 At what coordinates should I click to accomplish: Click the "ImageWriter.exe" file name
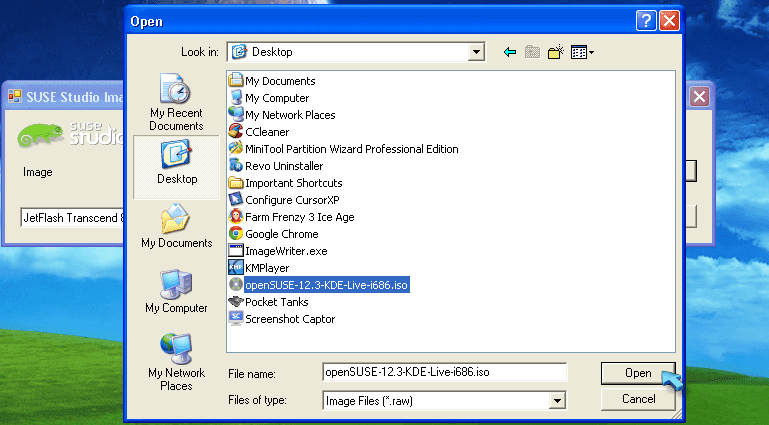pyautogui.click(x=286, y=251)
